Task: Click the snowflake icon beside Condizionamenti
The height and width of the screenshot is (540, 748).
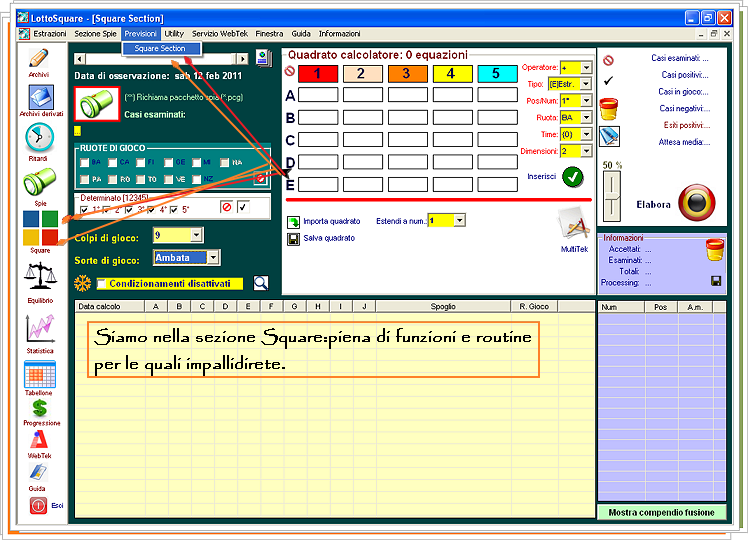Action: click(x=83, y=283)
